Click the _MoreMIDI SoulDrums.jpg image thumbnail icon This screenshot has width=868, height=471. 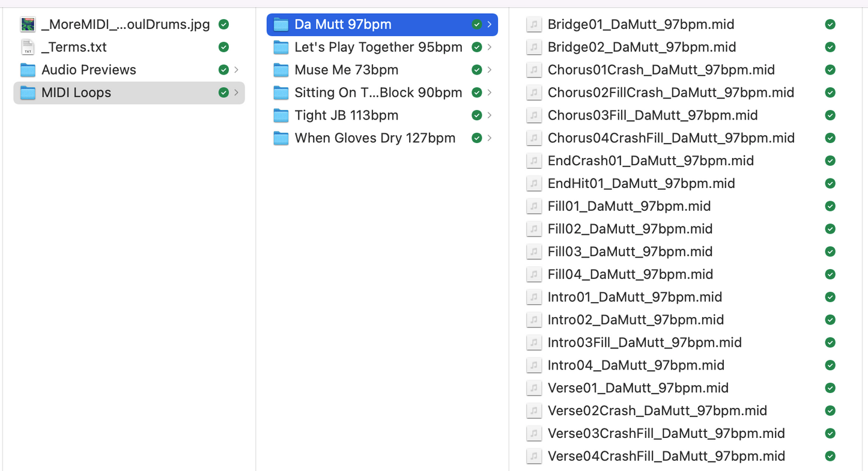[x=28, y=25]
